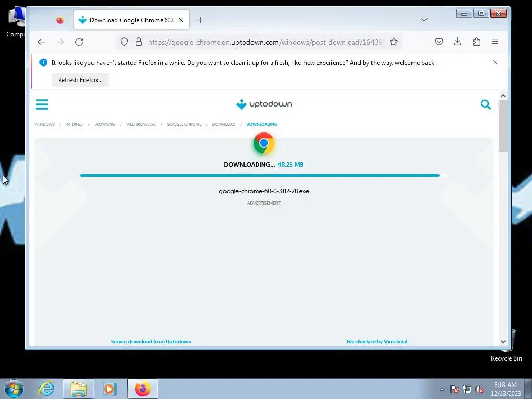Open Windows Media Player from taskbar
532x399 pixels.
click(x=110, y=389)
